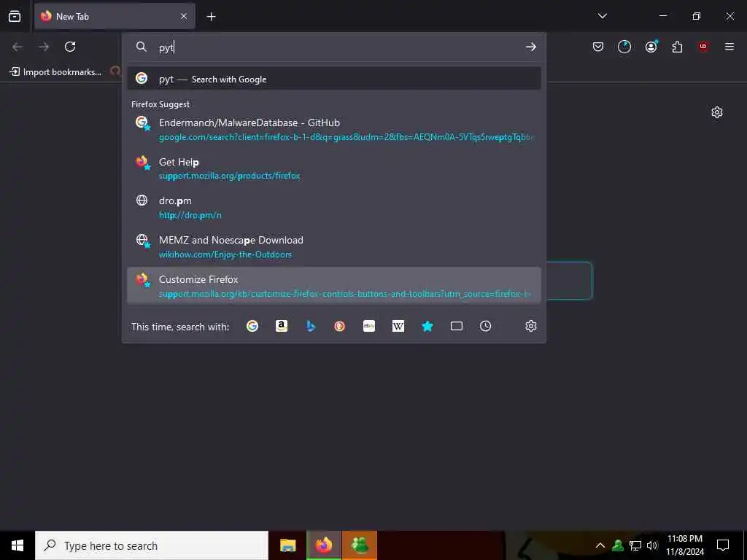Open new tab page personalize gear
Image resolution: width=747 pixels, height=560 pixels.
[x=717, y=112]
